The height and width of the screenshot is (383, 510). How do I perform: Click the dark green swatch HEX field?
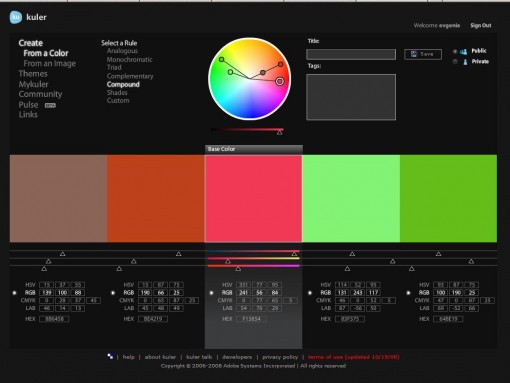448,319
